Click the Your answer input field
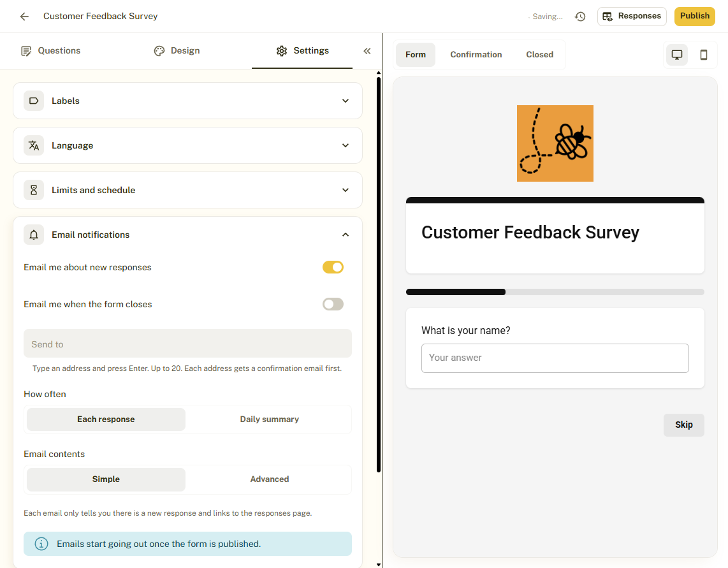 click(555, 358)
